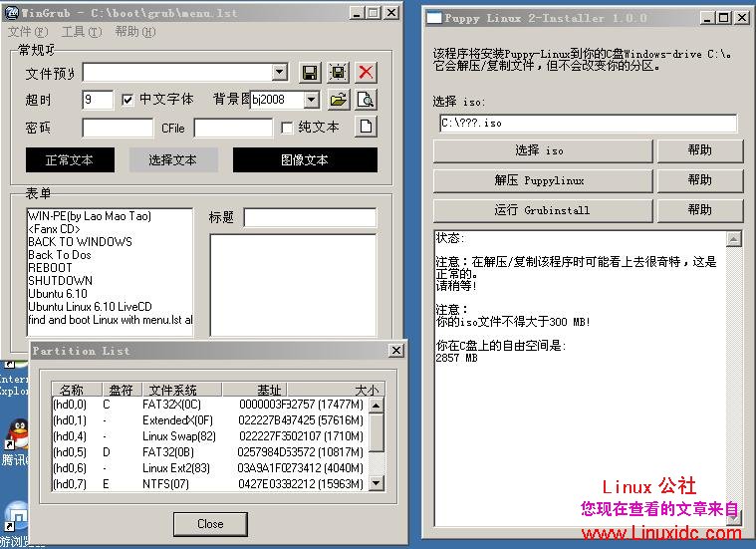The image size is (756, 549).
Task: Select the REBOOT entry
Action: [110, 268]
